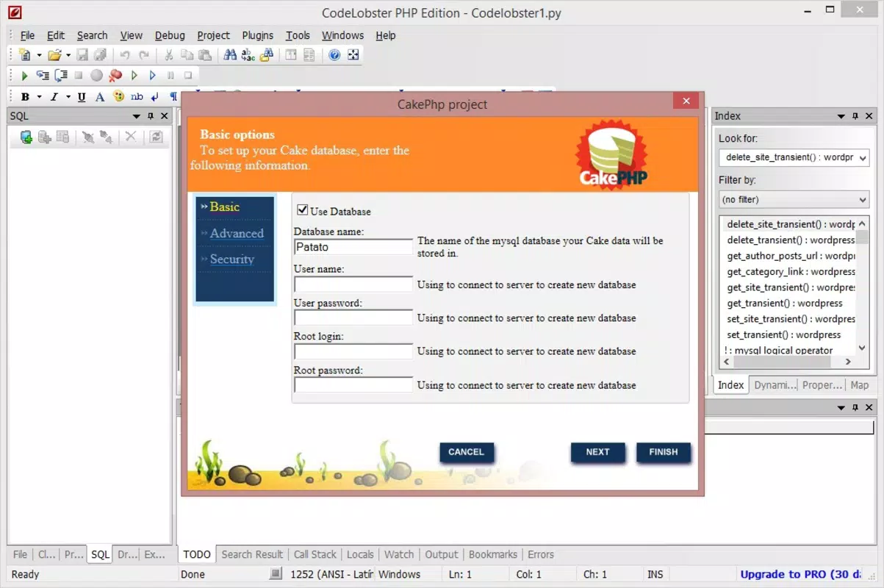Viewport: 884px width, 588px height.
Task: Apply Underline with the U icon
Action: (82, 96)
